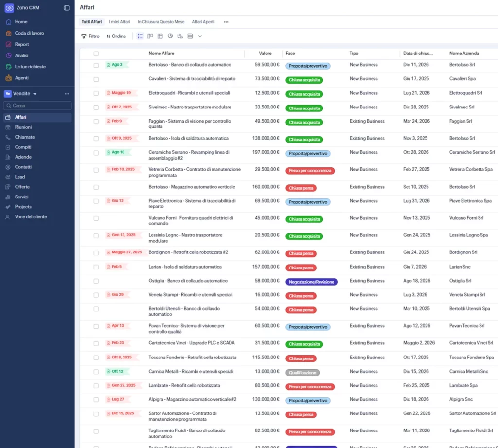The height and width of the screenshot is (448, 498).
Task: Open Coda di lavoro in sidebar
Action: [x=29, y=33]
